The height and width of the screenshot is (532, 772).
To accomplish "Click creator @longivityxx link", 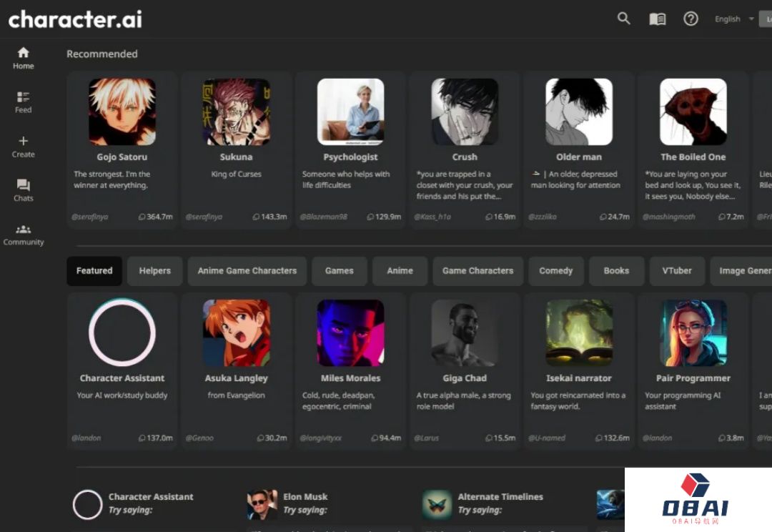I will [320, 438].
